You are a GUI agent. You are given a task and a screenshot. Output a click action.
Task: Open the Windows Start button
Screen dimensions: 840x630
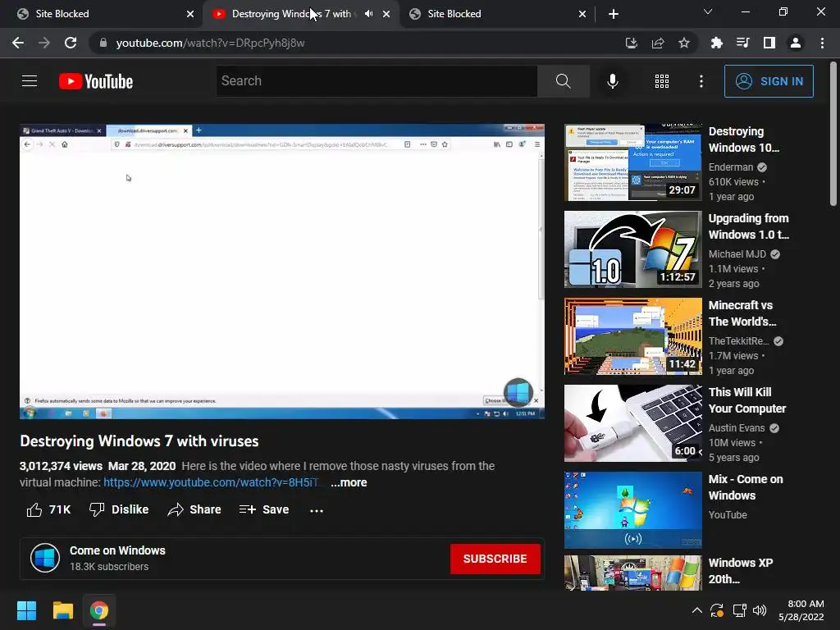pos(26,610)
